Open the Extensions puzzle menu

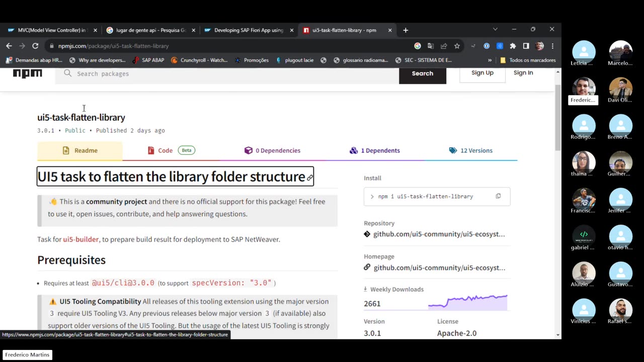[513, 46]
